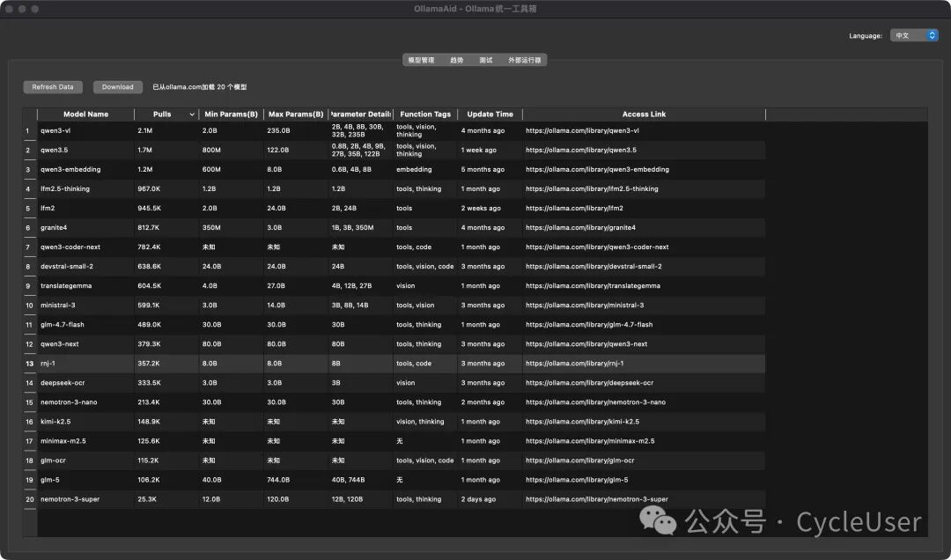
Task: Switch to the 模型管理 tab
Action: pos(421,60)
